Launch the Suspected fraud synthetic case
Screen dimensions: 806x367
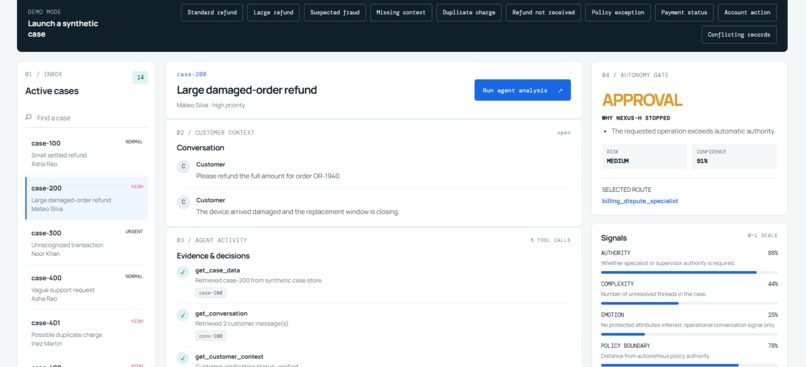tap(335, 12)
